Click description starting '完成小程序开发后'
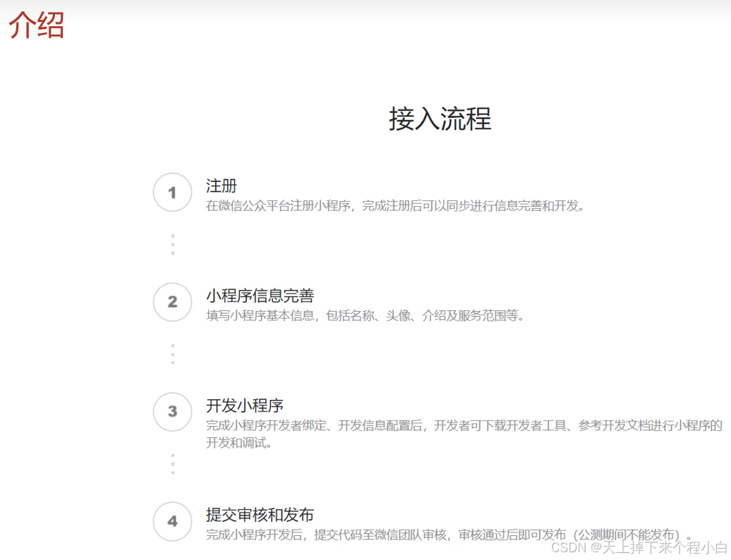This screenshot has width=731, height=560. (x=449, y=535)
